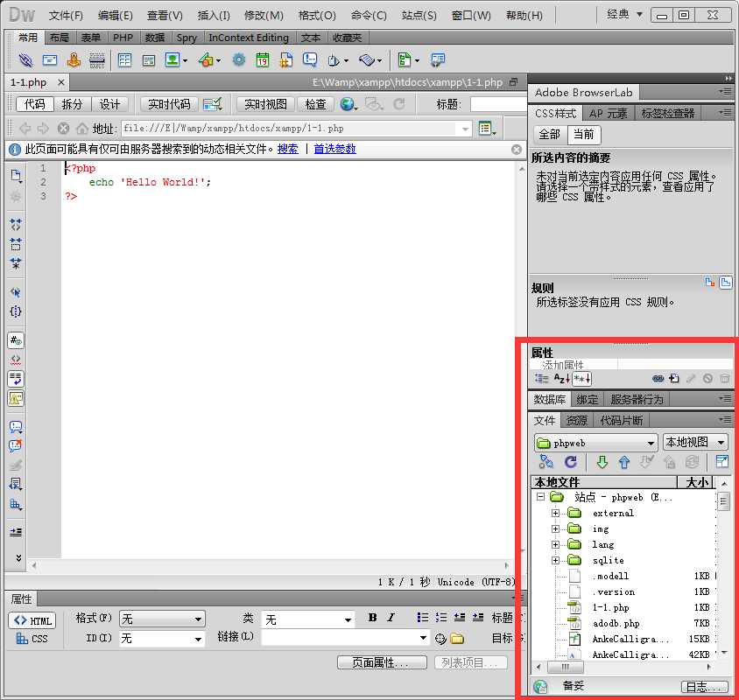Viewport: 739px width, 700px height.
Task: Open the 服务器行为 tab
Action: 637,400
